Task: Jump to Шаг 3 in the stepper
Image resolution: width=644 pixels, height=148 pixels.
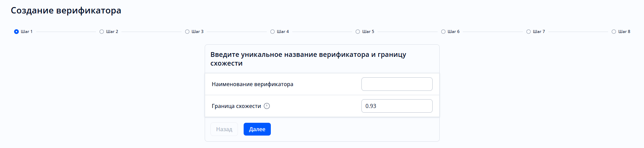Action: point(187,32)
